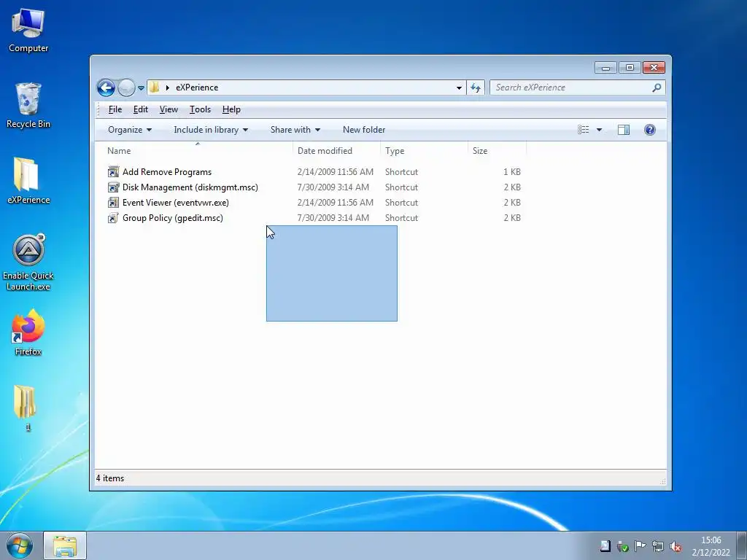
Task: Change your view using the view icon
Action: tap(583, 130)
